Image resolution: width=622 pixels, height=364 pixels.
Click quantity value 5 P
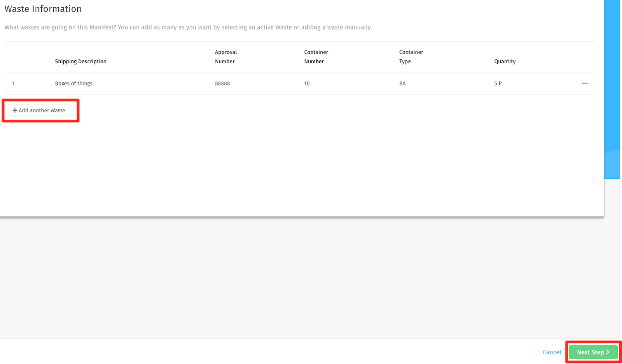498,84
